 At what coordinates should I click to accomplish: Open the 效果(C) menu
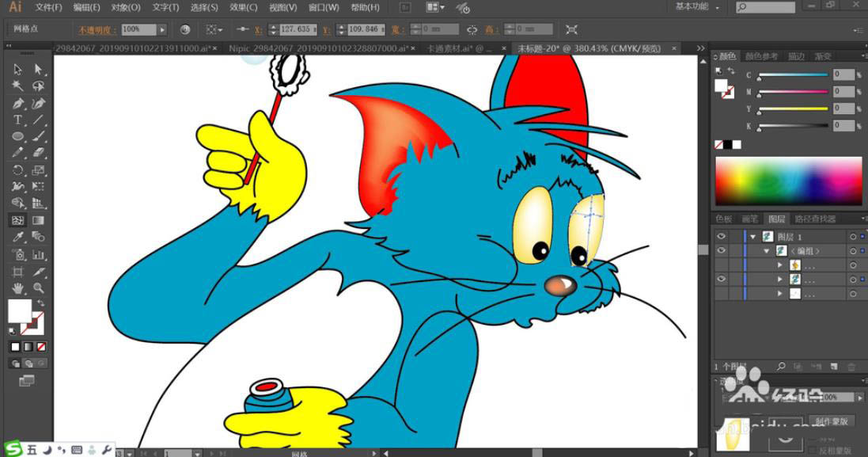[x=244, y=7]
